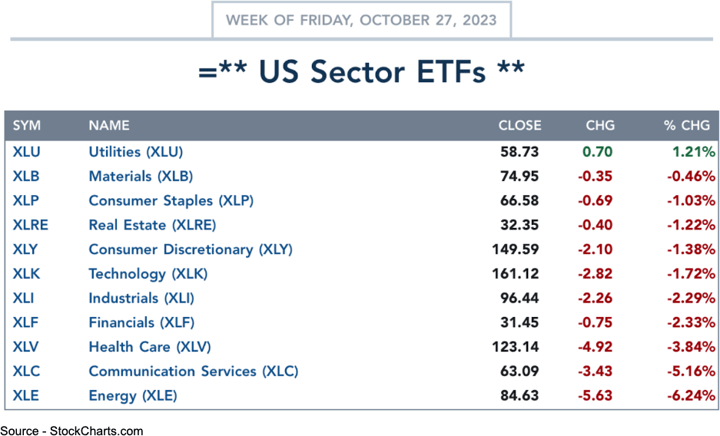Open Consumer Staples (XLP) link

(171, 201)
